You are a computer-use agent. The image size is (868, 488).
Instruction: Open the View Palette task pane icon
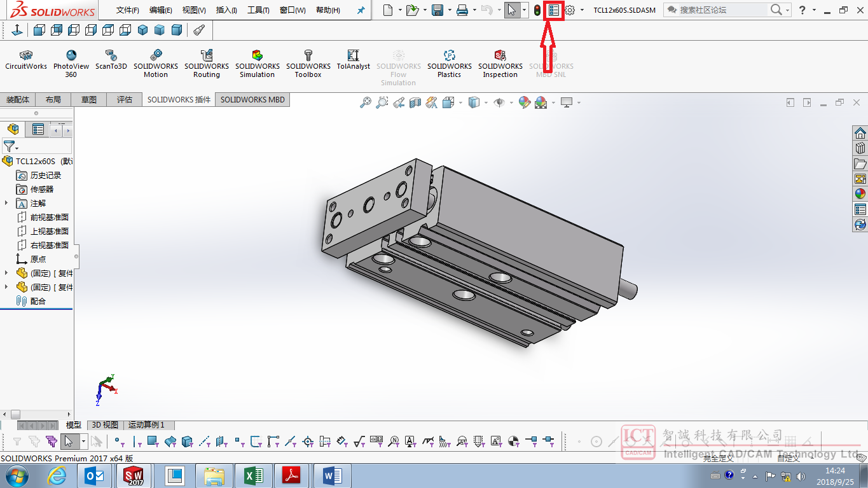click(860, 179)
